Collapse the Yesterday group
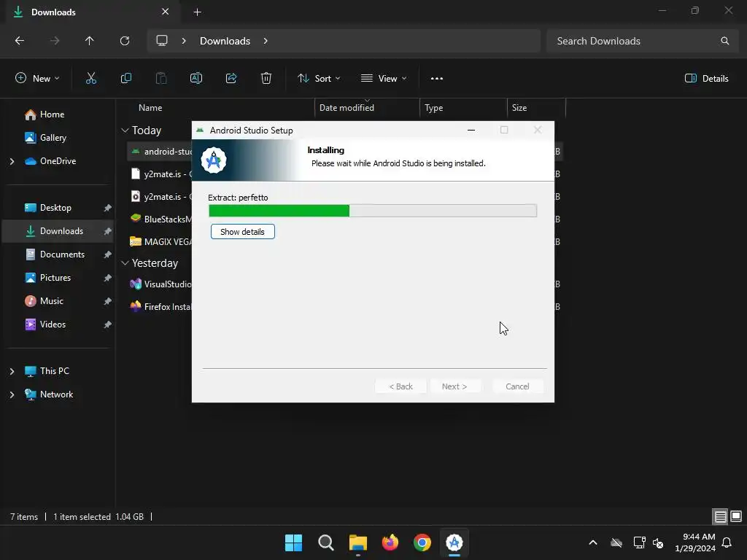Viewport: 747px width, 560px height. tap(125, 263)
